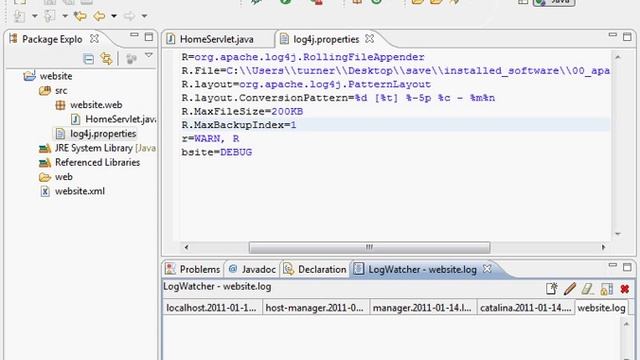Click the LogWatcher clear eraser icon
The height and width of the screenshot is (360, 640).
588,289
